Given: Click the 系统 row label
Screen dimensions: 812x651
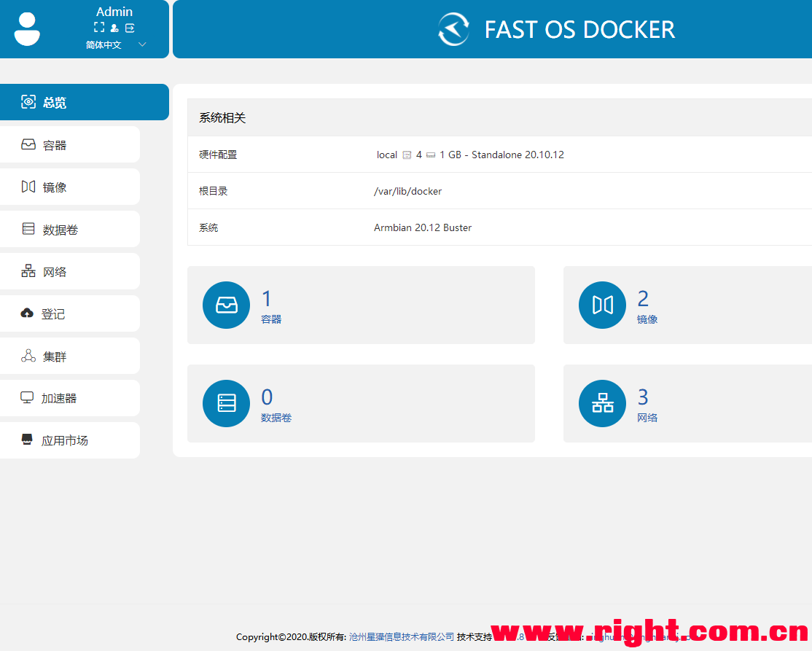Looking at the screenshot, I should coord(208,228).
